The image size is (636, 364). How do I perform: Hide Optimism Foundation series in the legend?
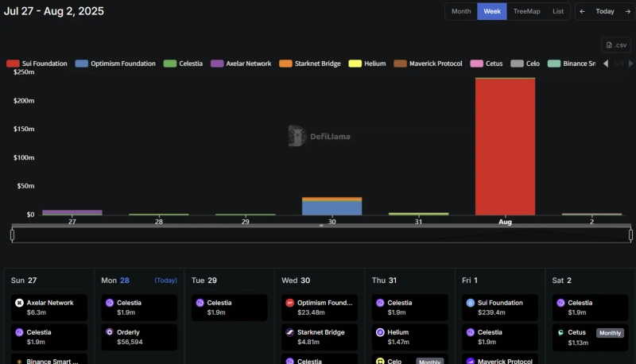tap(115, 64)
